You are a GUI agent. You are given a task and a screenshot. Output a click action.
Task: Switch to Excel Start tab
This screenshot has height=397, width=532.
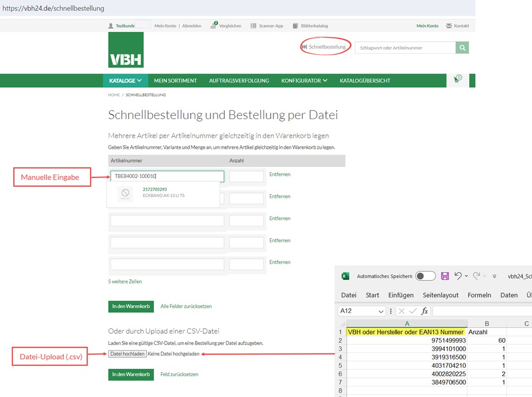(372, 295)
